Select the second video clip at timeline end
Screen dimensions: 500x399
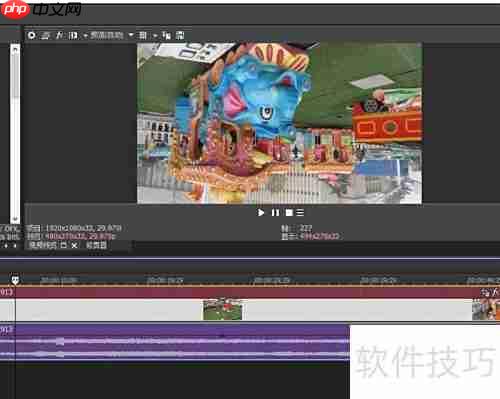[x=486, y=310]
